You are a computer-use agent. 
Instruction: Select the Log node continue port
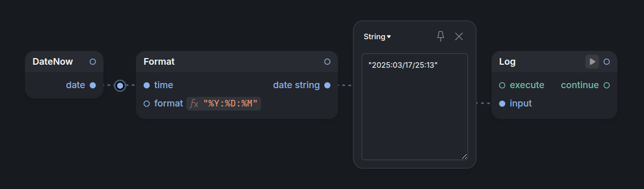click(x=606, y=85)
